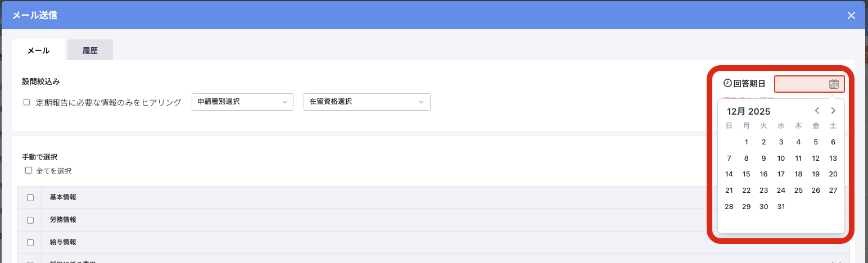This screenshot has width=868, height=263.
Task: Choose December 1 in the date picker
Action: point(746,142)
